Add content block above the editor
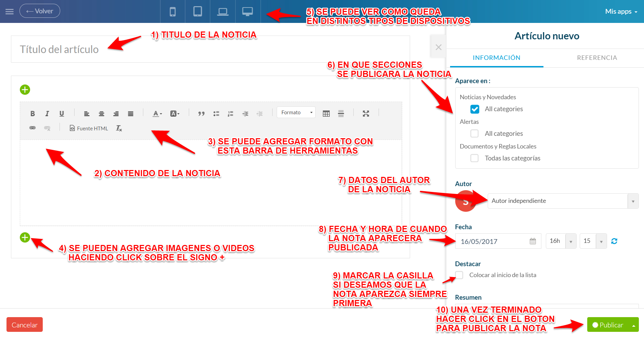This screenshot has width=644, height=338. (x=25, y=90)
